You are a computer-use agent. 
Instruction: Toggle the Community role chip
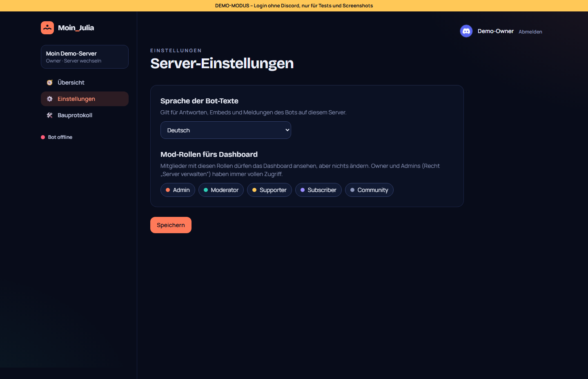pyautogui.click(x=369, y=190)
